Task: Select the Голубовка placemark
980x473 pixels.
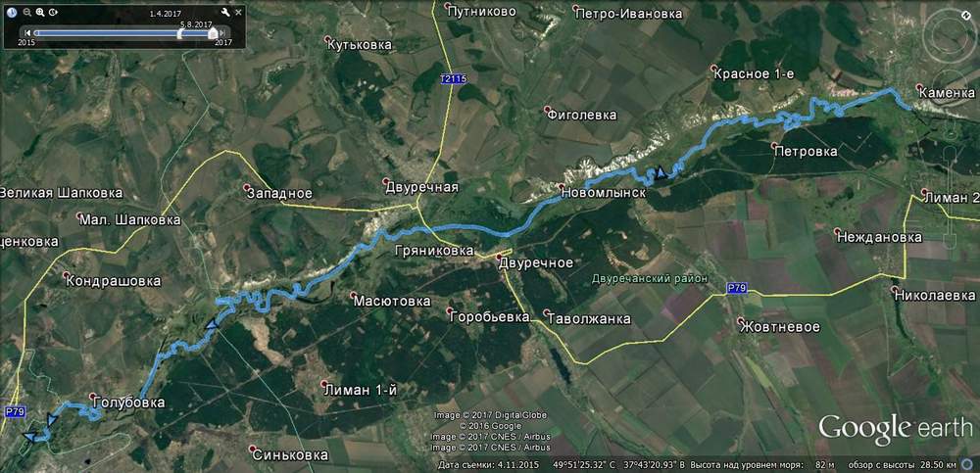Action: coord(126,402)
